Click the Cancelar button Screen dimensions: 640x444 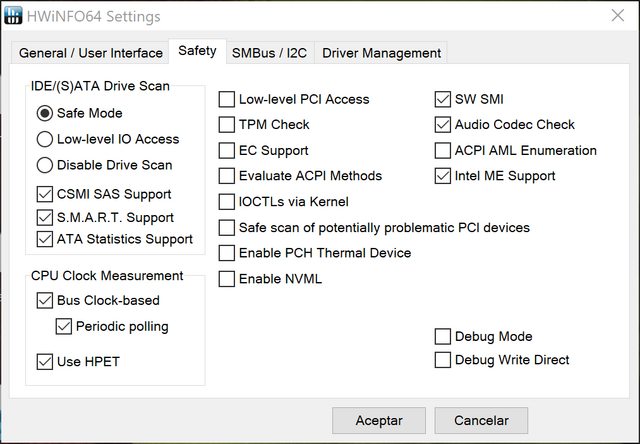[x=481, y=420]
